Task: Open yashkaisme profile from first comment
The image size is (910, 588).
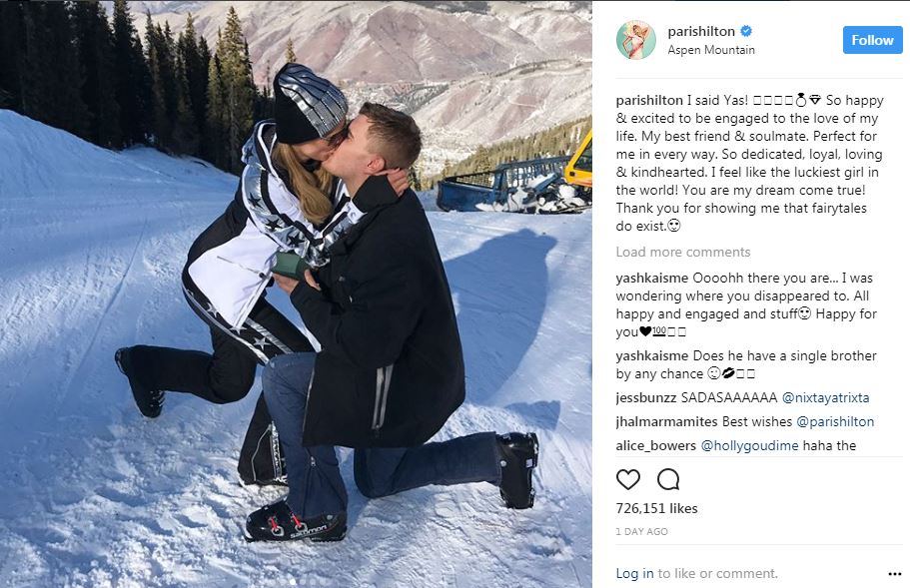Action: click(651, 279)
